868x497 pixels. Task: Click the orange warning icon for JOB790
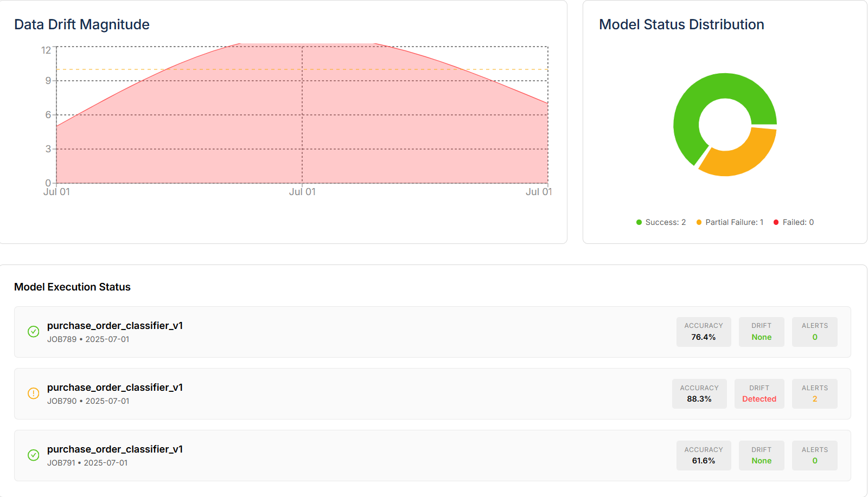point(33,393)
